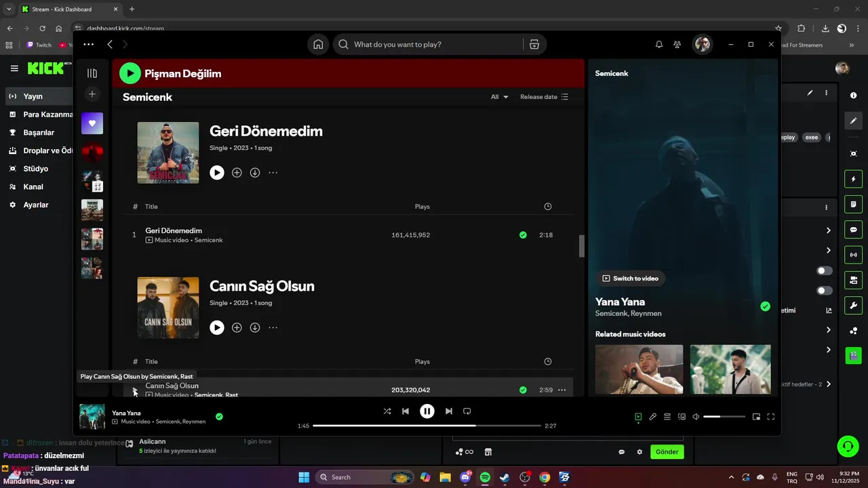Image resolution: width=868 pixels, height=488 pixels.
Task: Enable lower Kick dashboard toggle switch
Action: click(x=825, y=291)
